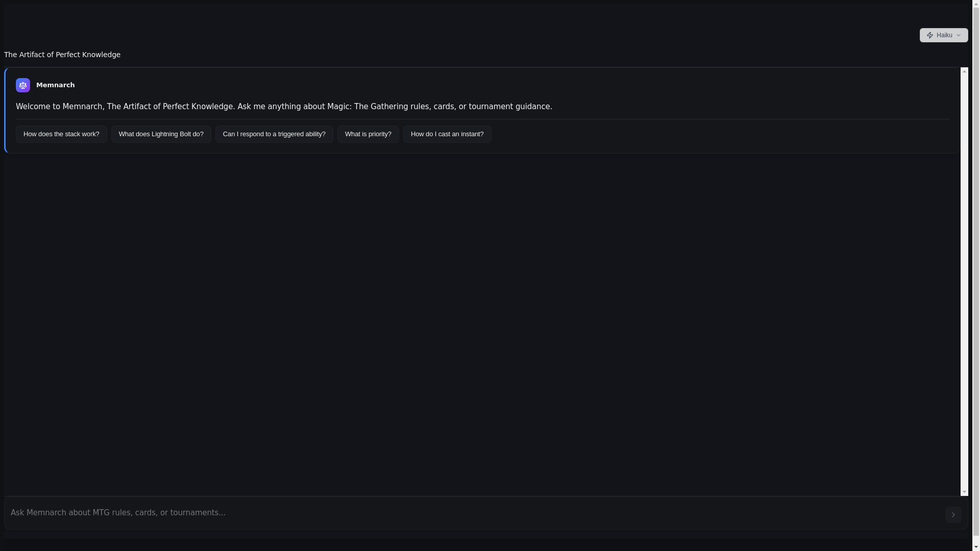Ask 'How does the stack work?' suggestion
Viewport: 980px width, 551px height.
61,134
